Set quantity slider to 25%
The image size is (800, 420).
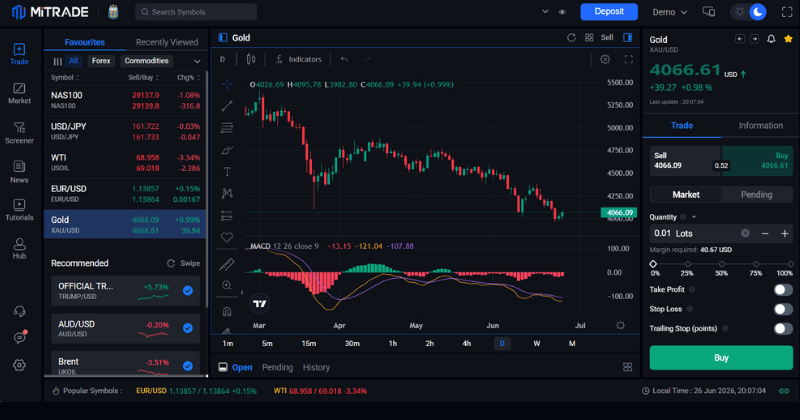coord(687,264)
